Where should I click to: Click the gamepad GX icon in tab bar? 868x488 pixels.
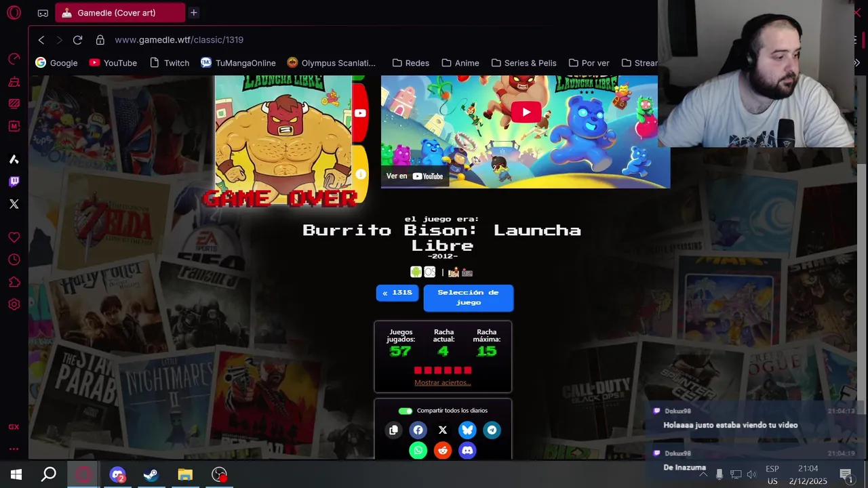[x=43, y=13]
